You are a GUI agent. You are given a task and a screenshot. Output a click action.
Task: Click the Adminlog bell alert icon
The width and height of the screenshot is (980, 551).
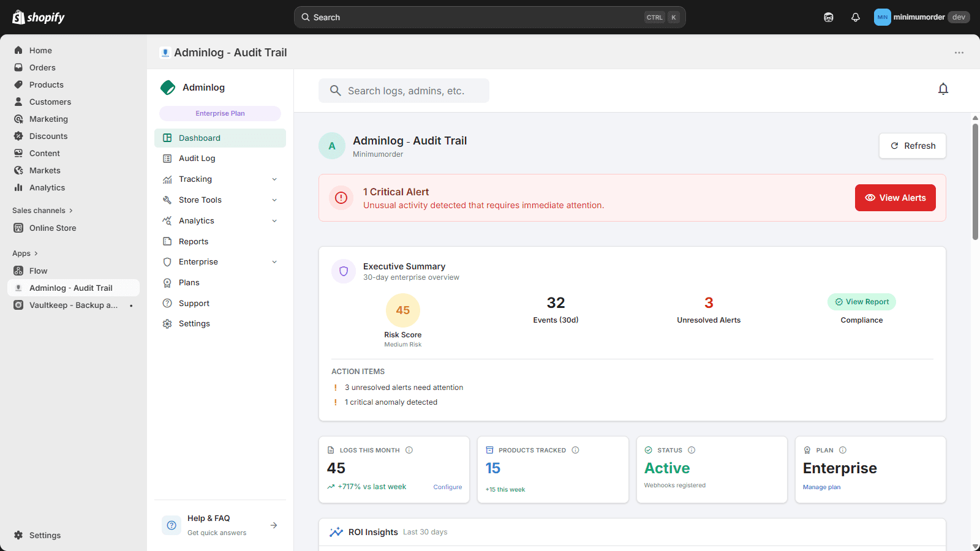click(x=943, y=89)
